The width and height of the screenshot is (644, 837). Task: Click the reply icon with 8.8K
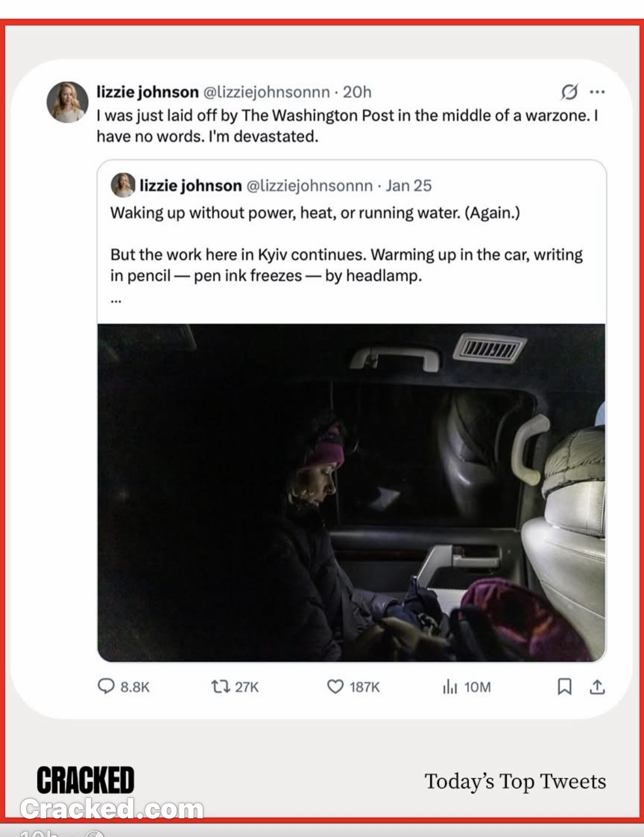point(106,686)
